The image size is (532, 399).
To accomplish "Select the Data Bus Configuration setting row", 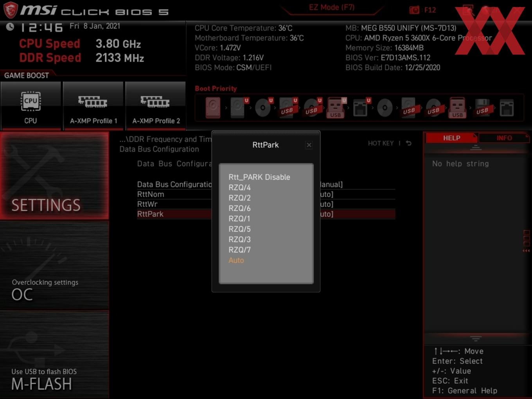I will (x=266, y=184).
